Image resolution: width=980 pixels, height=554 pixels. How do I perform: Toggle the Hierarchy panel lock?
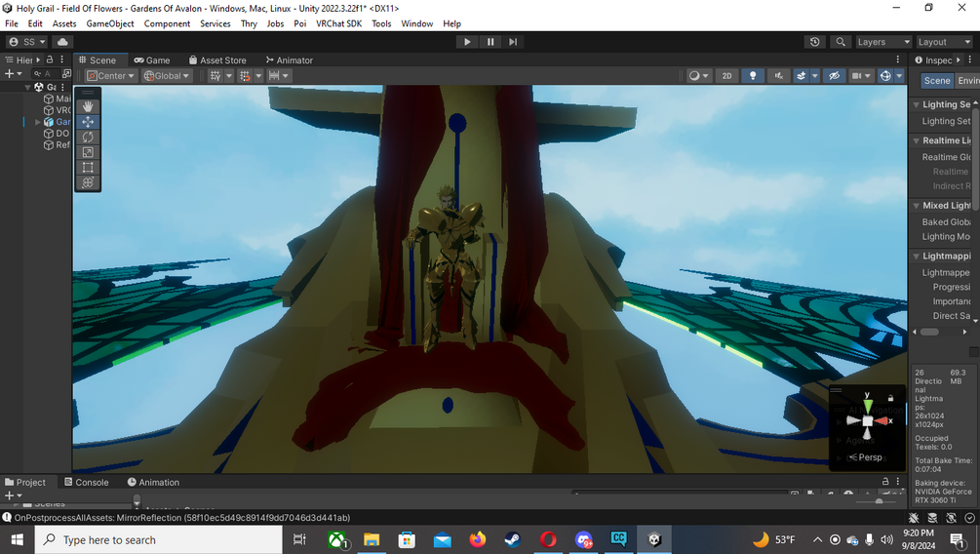click(50, 59)
